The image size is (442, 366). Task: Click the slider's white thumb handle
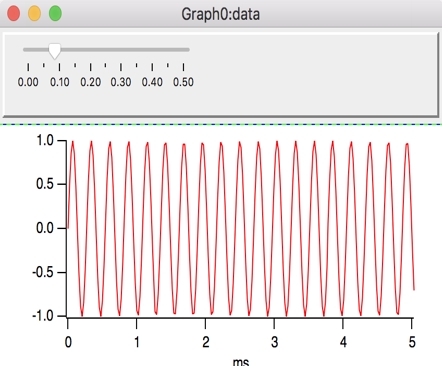tap(55, 51)
